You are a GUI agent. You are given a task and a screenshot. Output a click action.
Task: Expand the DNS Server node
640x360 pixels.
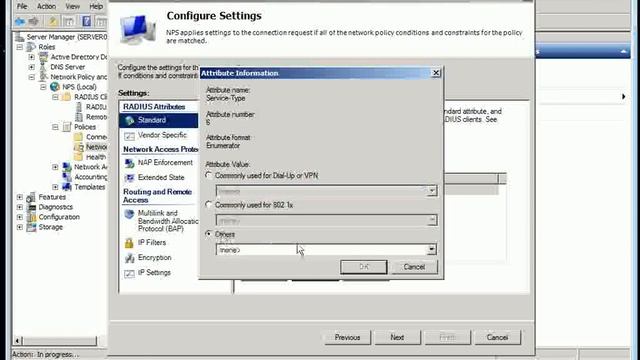pos(31,67)
